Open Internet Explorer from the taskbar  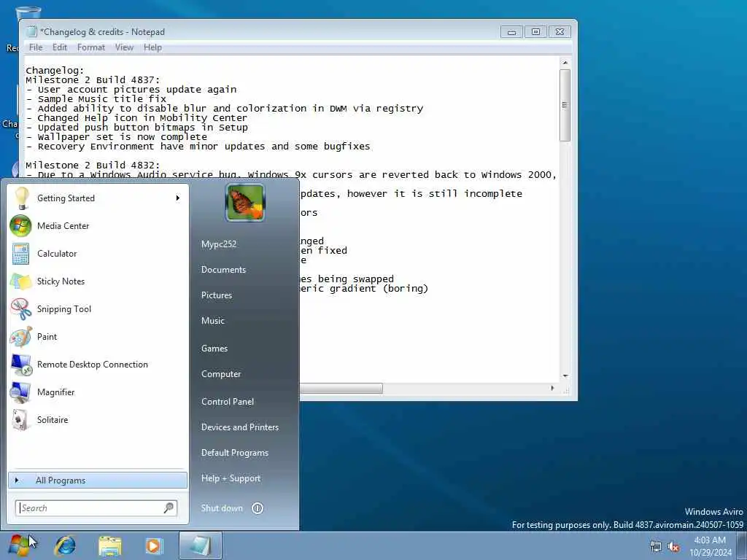click(x=65, y=545)
